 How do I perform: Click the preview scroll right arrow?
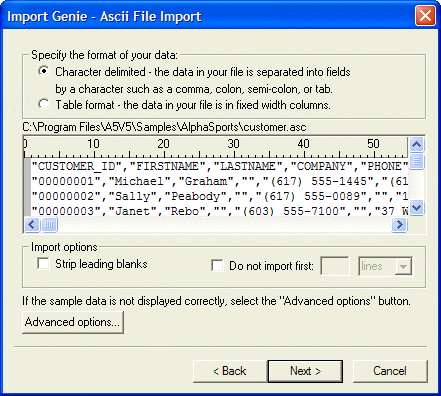(399, 224)
